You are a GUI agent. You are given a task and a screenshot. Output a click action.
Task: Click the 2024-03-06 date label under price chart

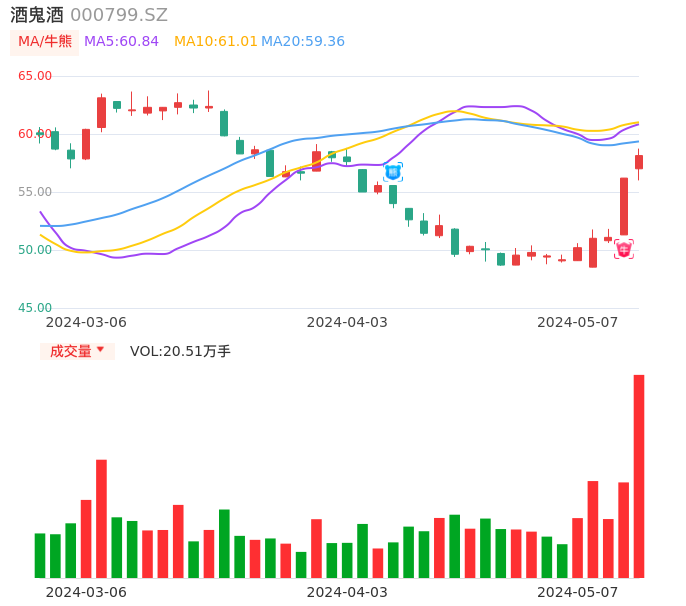[x=86, y=322]
